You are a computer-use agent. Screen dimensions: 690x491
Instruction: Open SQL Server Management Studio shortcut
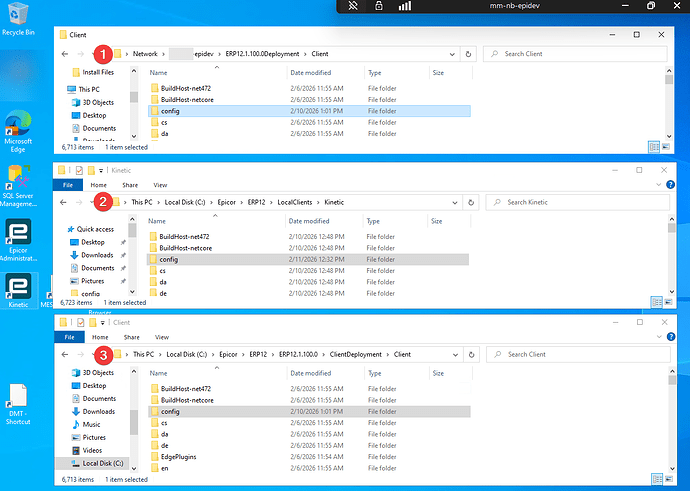coord(18,186)
